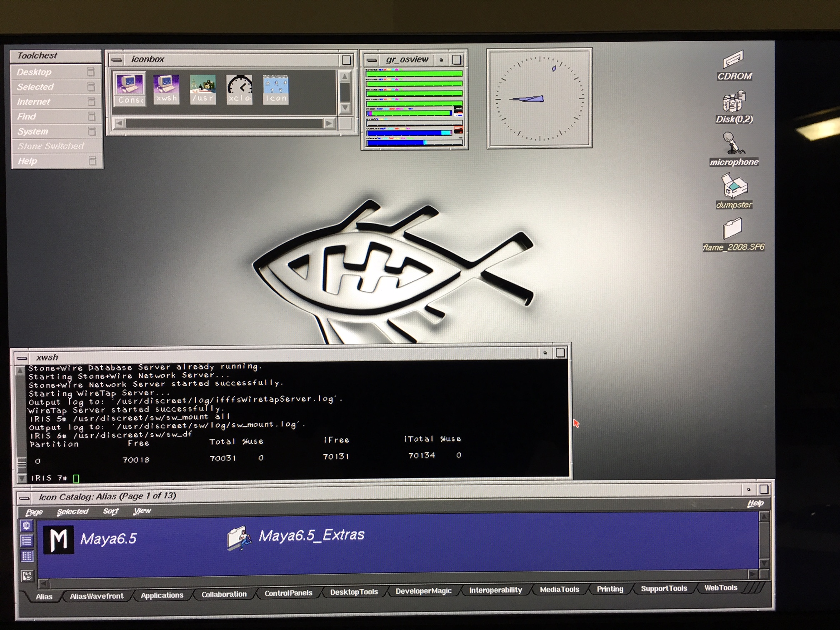Screen dimensions: 840x630
Task: Switch to the AliasWavefront tab
Action: pos(97,596)
